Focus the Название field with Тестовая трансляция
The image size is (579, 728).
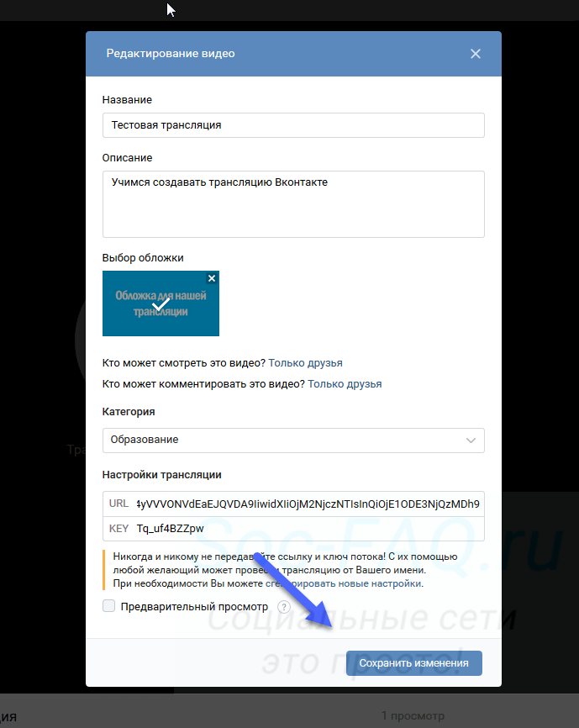pos(293,125)
